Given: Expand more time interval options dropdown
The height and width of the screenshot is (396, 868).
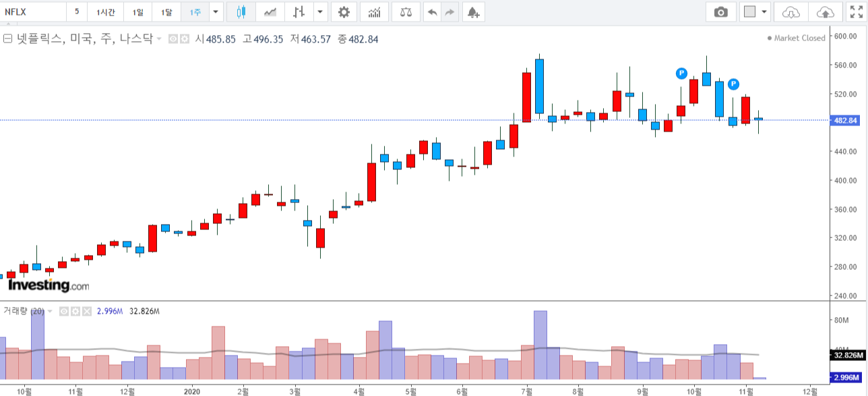Looking at the screenshot, I should [x=216, y=11].
